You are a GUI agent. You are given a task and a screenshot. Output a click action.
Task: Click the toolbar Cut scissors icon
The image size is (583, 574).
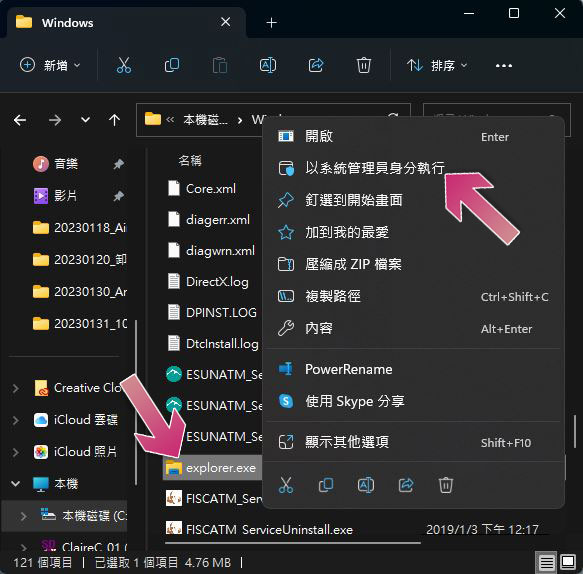(123, 65)
